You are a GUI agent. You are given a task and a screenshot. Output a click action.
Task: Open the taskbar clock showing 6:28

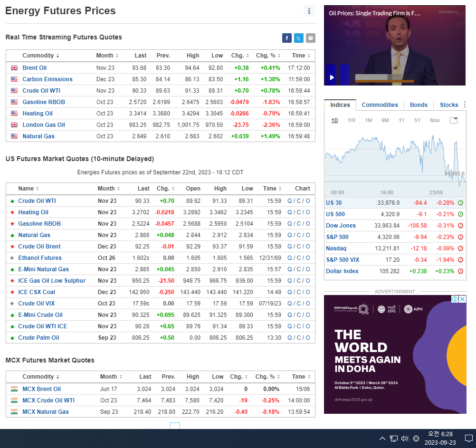[440, 438]
